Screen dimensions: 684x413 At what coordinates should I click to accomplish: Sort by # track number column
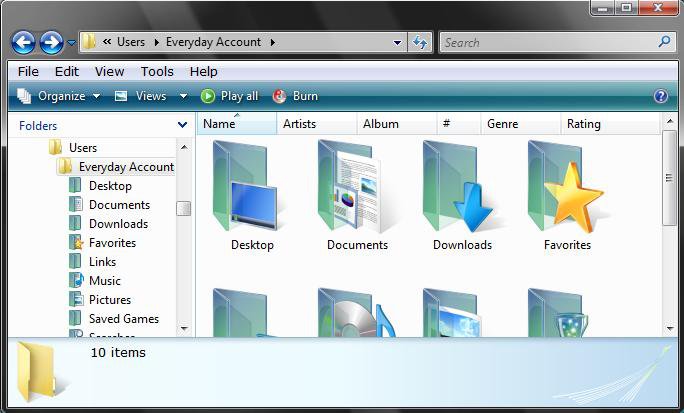pyautogui.click(x=459, y=124)
